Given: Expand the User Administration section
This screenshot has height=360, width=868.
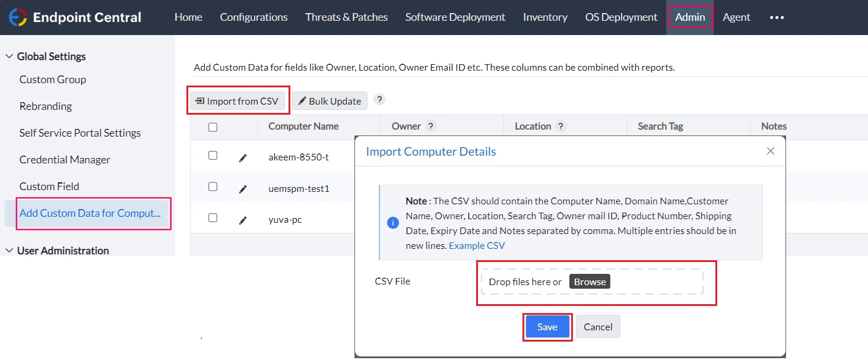Looking at the screenshot, I should [x=9, y=251].
